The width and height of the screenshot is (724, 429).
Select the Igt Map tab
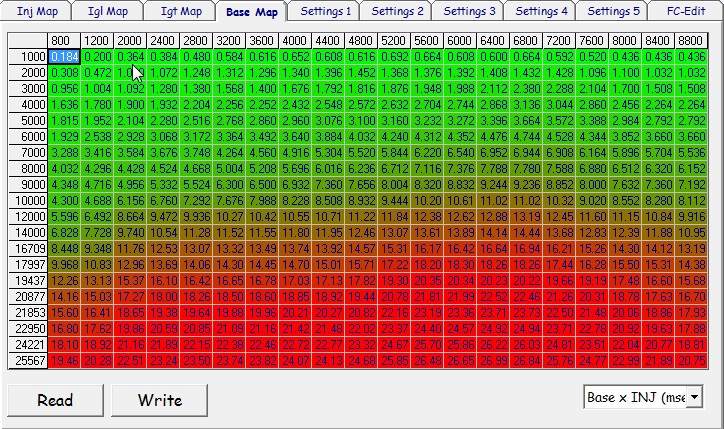coord(181,11)
